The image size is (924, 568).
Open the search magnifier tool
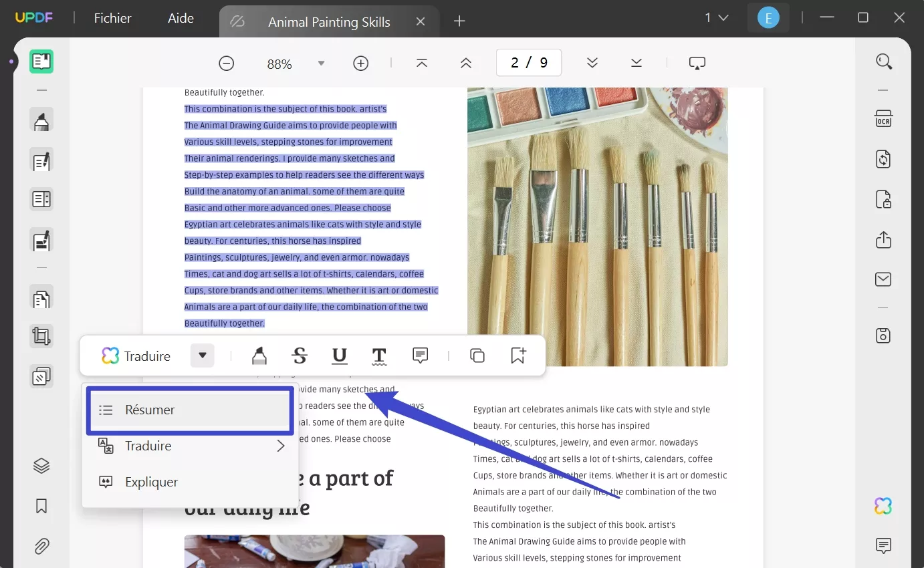pos(883,61)
